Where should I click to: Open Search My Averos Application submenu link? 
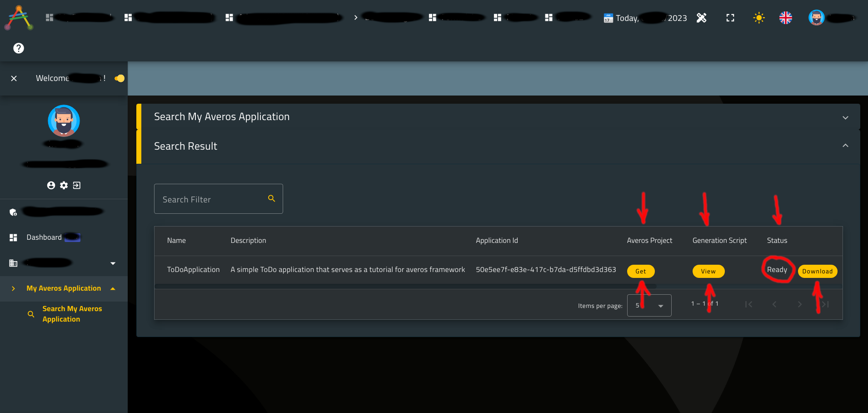[72, 314]
